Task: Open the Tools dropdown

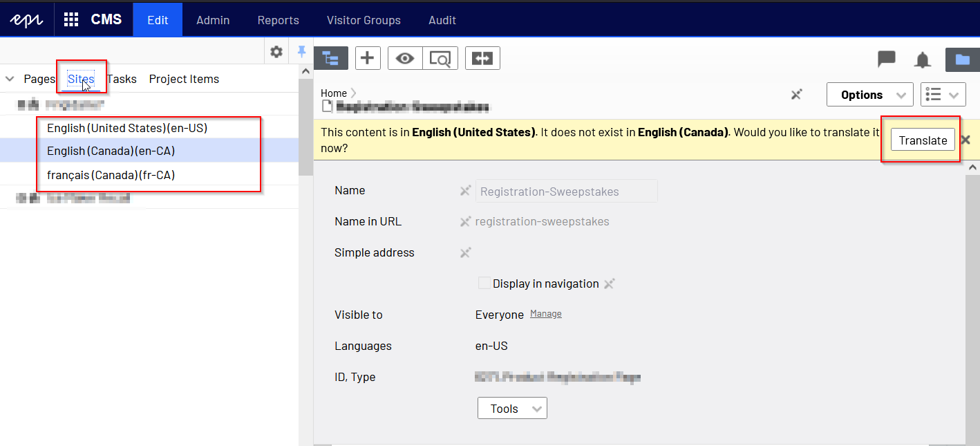Action: click(x=512, y=409)
